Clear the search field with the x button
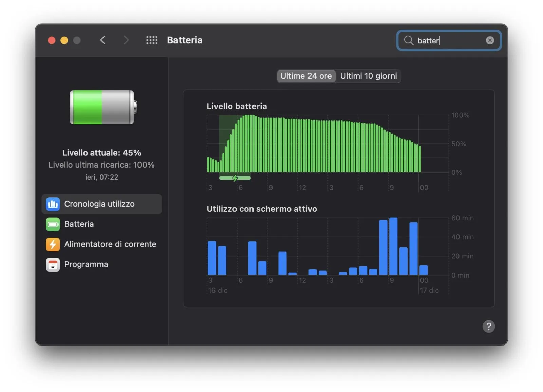 point(490,40)
